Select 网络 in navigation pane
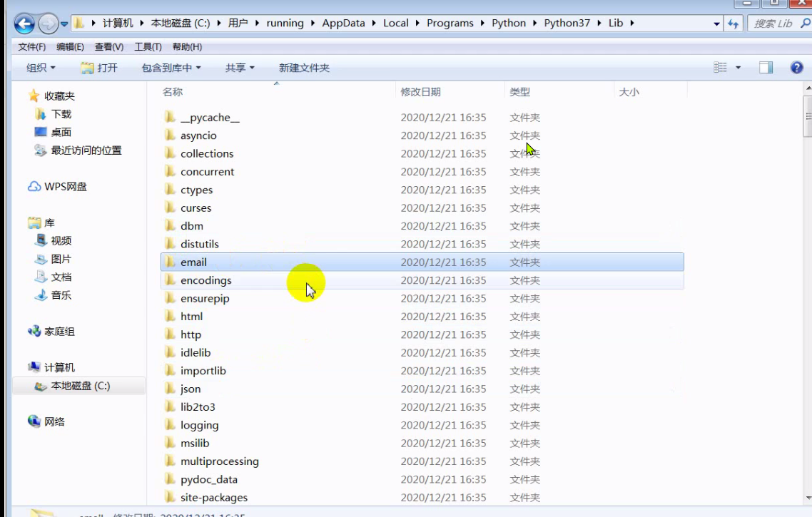Screen dimensions: 812x517 pos(54,422)
